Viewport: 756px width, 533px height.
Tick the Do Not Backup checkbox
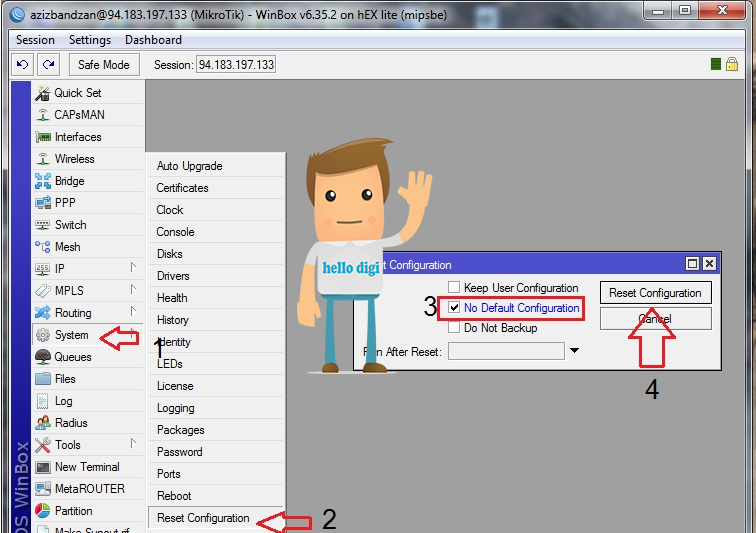pos(454,328)
